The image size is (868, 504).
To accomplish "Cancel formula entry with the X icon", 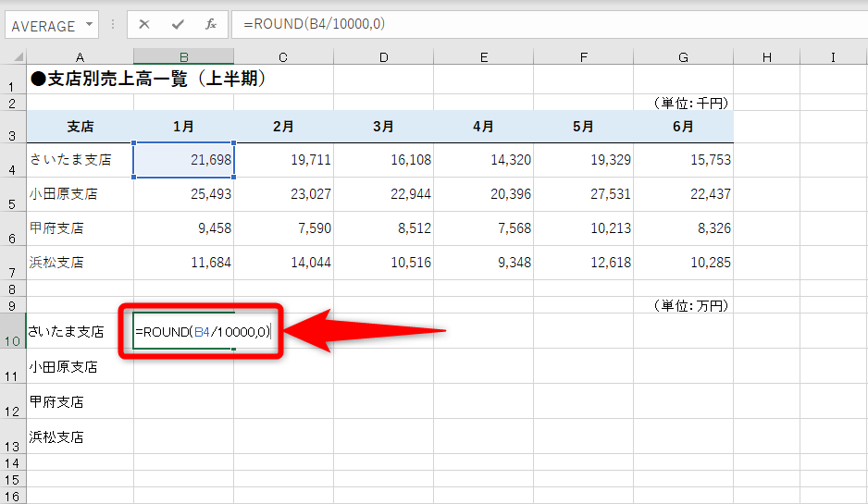I will tap(144, 24).
